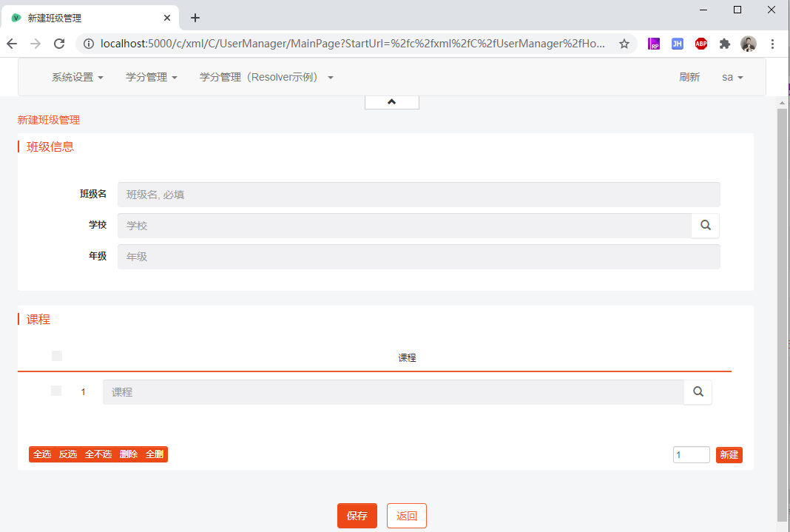Open the 系统设置 dropdown menu
Image resolution: width=790 pixels, height=532 pixels.
point(77,77)
